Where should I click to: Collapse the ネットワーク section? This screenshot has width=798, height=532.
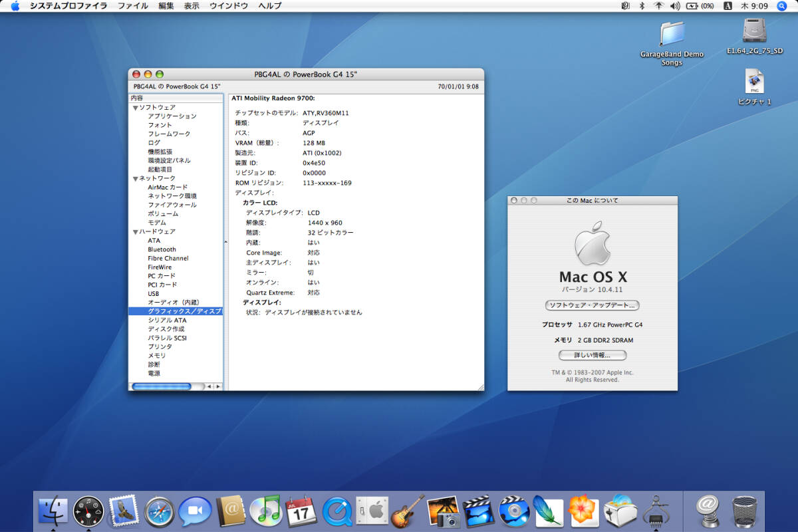click(x=136, y=179)
